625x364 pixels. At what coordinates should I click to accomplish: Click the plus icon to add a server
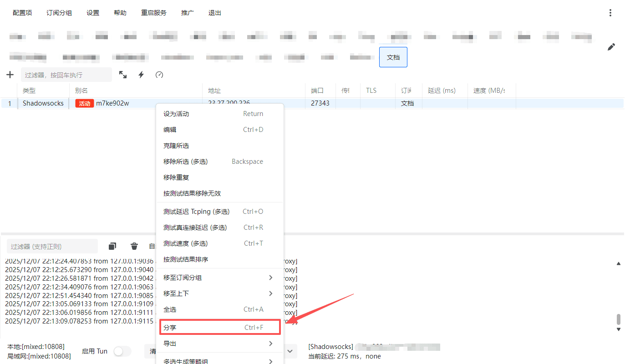tap(10, 74)
